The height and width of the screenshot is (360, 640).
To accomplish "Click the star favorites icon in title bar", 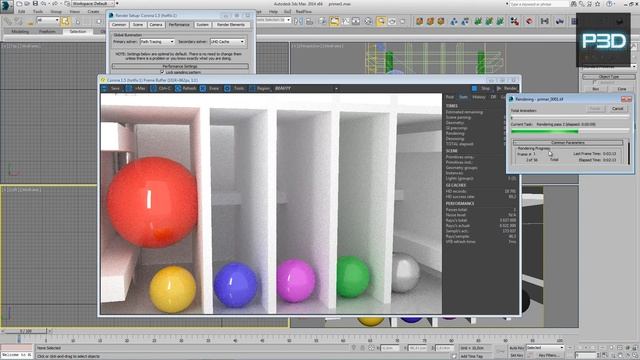I will click(598, 4).
